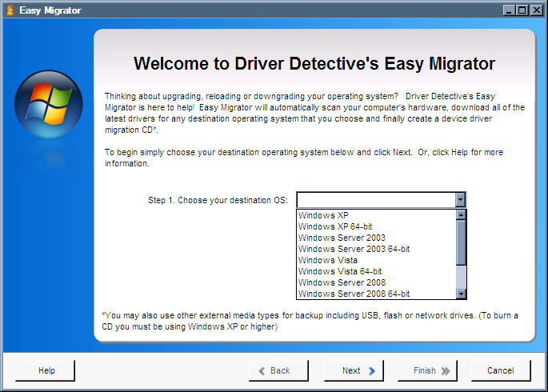Click the Finish button
The height and width of the screenshot is (392, 548).
pyautogui.click(x=427, y=370)
